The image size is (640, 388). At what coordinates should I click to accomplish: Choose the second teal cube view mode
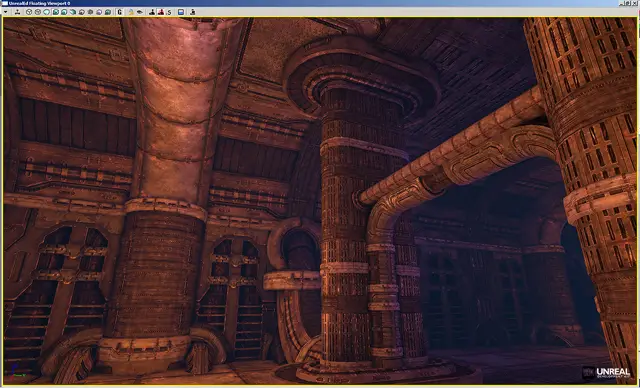pos(64,12)
